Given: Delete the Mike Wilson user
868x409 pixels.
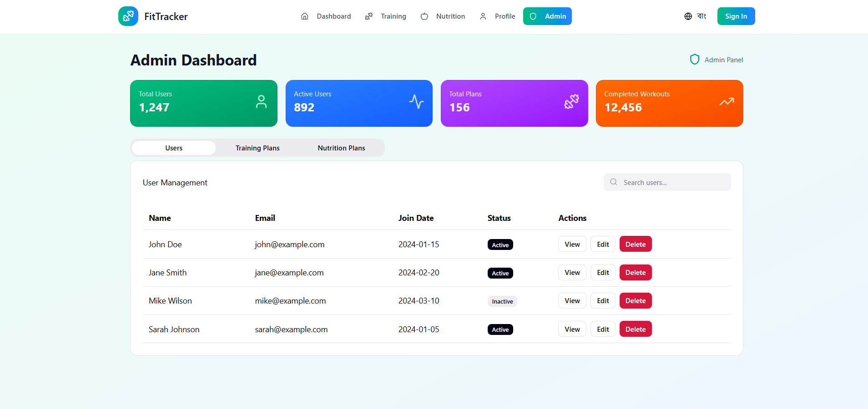Looking at the screenshot, I should pos(636,300).
